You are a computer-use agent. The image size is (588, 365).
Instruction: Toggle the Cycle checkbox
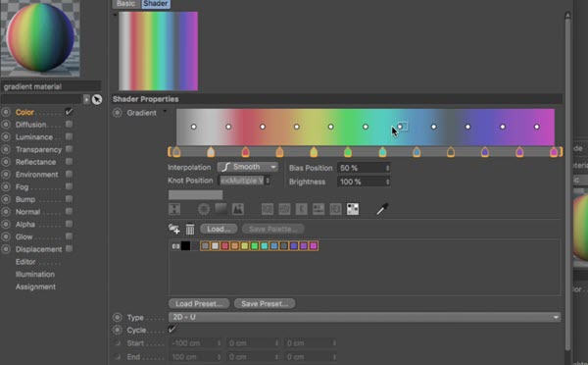(172, 330)
